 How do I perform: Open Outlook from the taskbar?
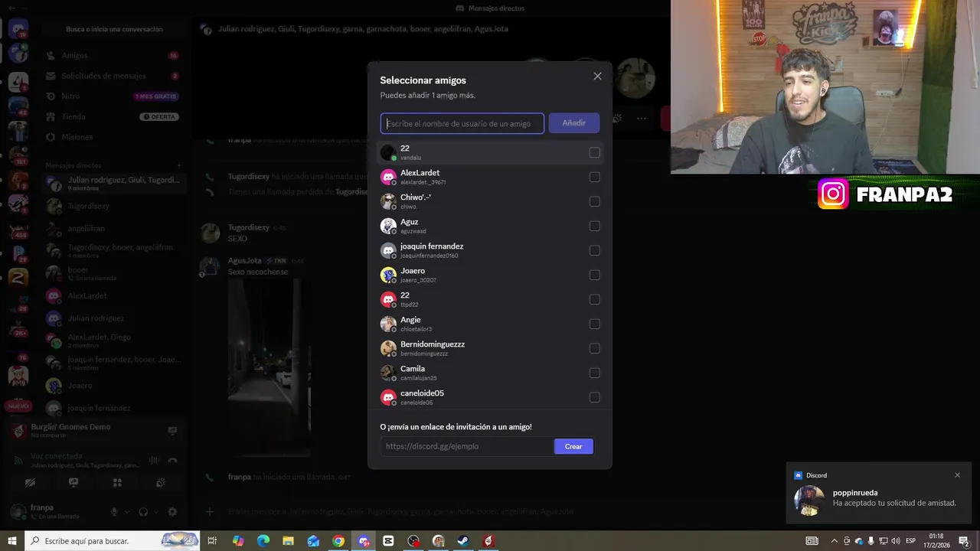coord(313,541)
